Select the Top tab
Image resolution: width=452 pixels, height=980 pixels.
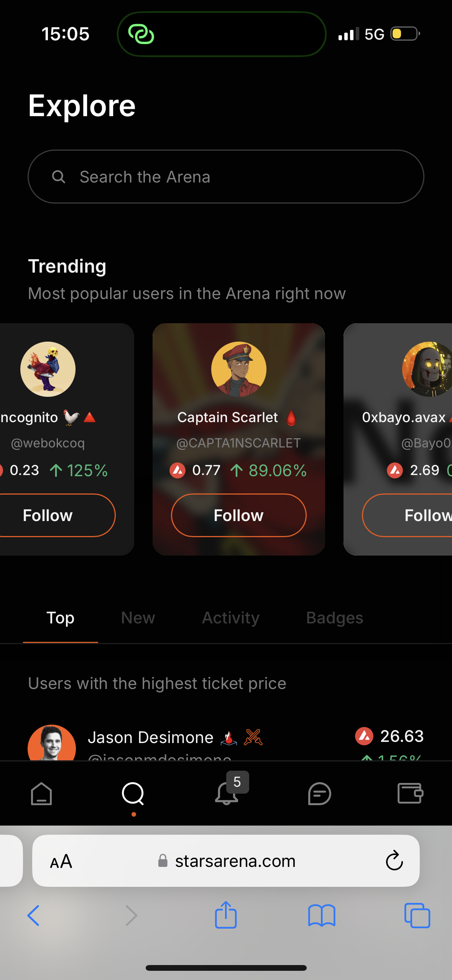click(61, 618)
